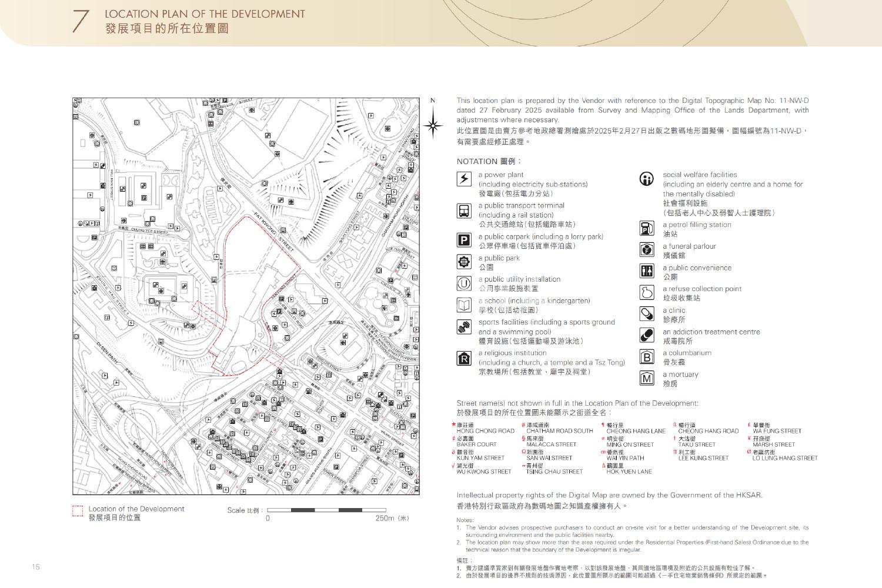
Task: Click 'MALACCA STREET' in the street name list
Action: pyautogui.click(x=552, y=445)
